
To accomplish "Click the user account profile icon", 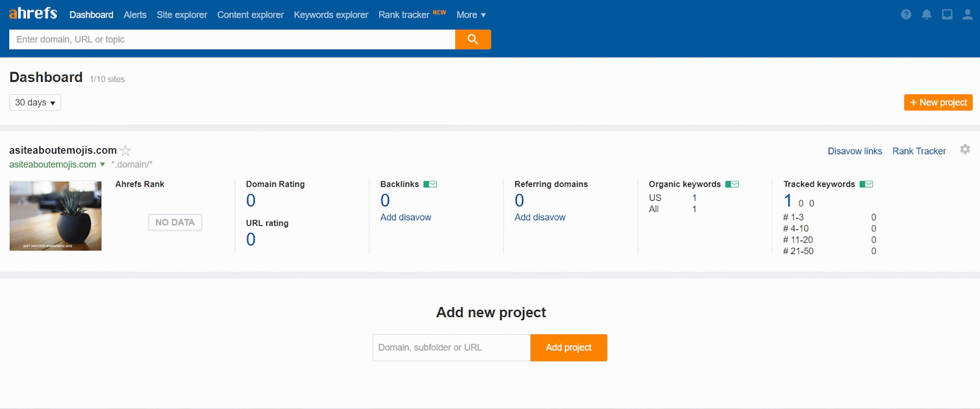I will point(968,15).
